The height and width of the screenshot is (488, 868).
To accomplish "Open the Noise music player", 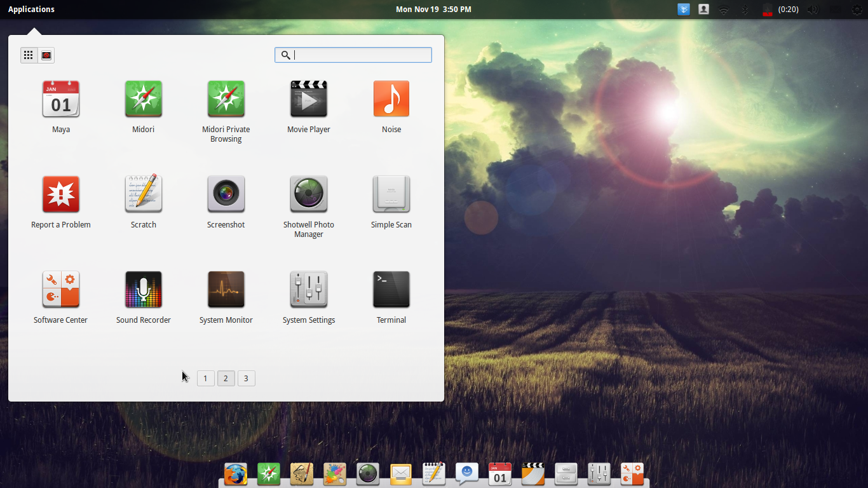I will coord(391,98).
